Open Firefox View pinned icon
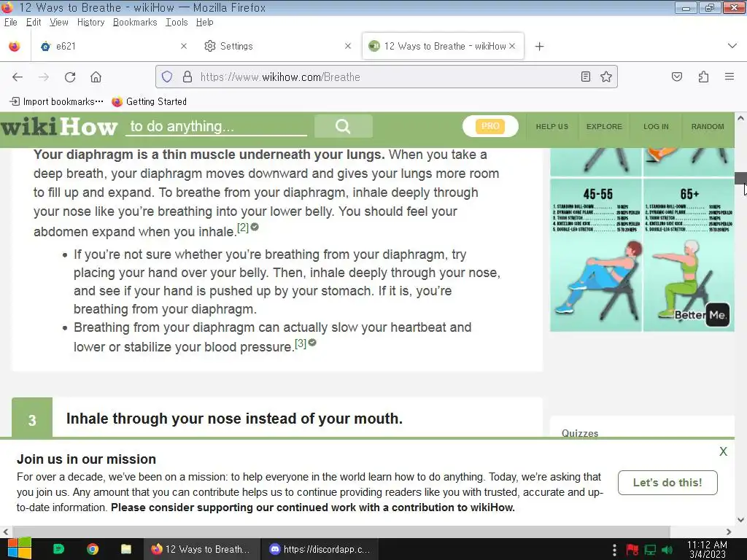 pyautogui.click(x=15, y=46)
